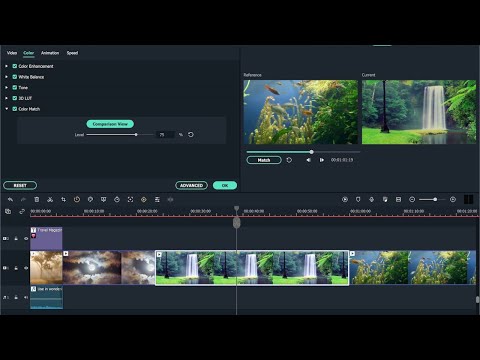Click the track layout icon beside zoom out

coord(398,199)
